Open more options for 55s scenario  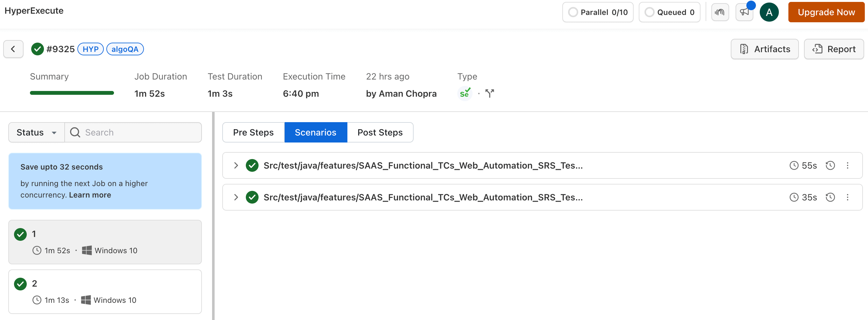click(847, 165)
